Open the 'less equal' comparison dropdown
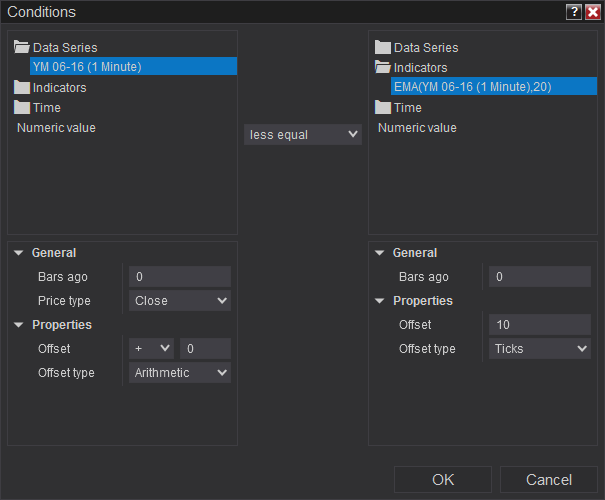The image size is (605, 500). point(303,134)
